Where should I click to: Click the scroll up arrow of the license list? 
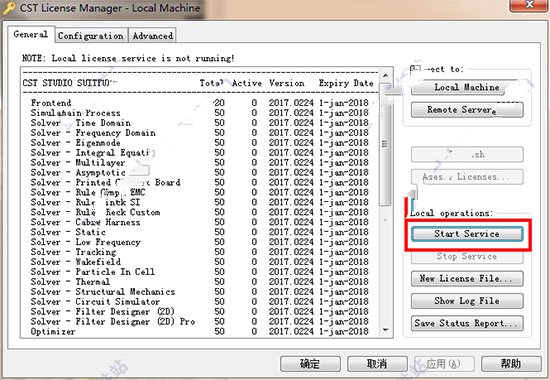(385, 75)
